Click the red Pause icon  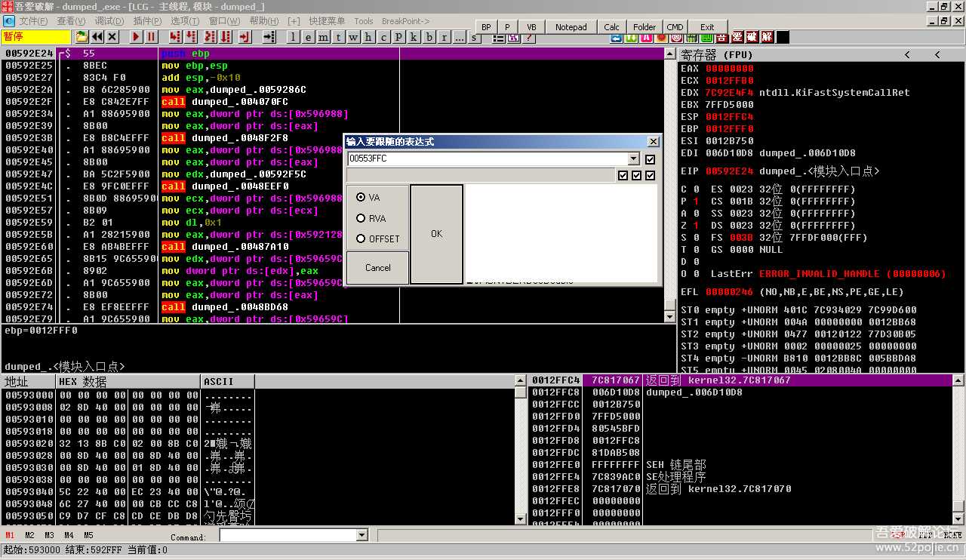(151, 36)
